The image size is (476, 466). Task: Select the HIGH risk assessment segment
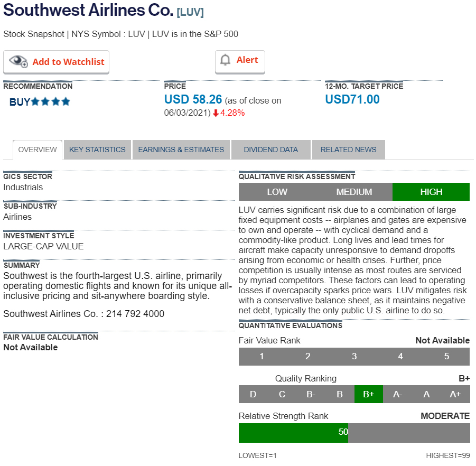[x=431, y=192]
